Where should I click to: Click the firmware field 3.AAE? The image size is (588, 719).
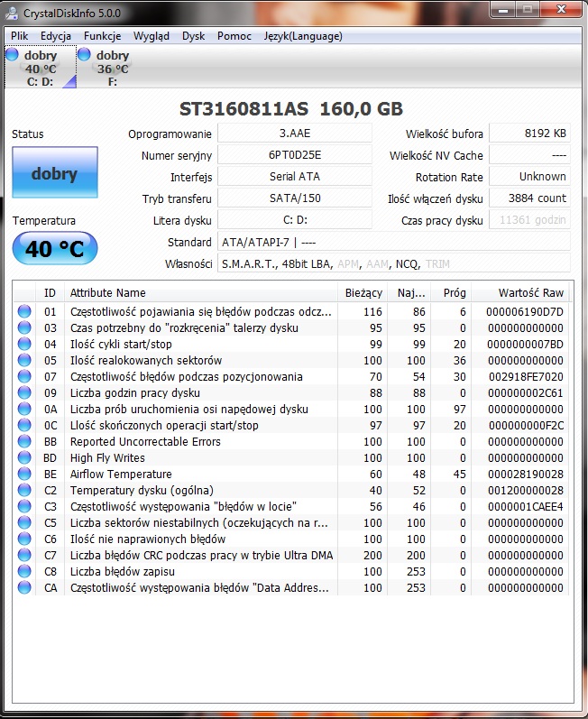coord(295,133)
